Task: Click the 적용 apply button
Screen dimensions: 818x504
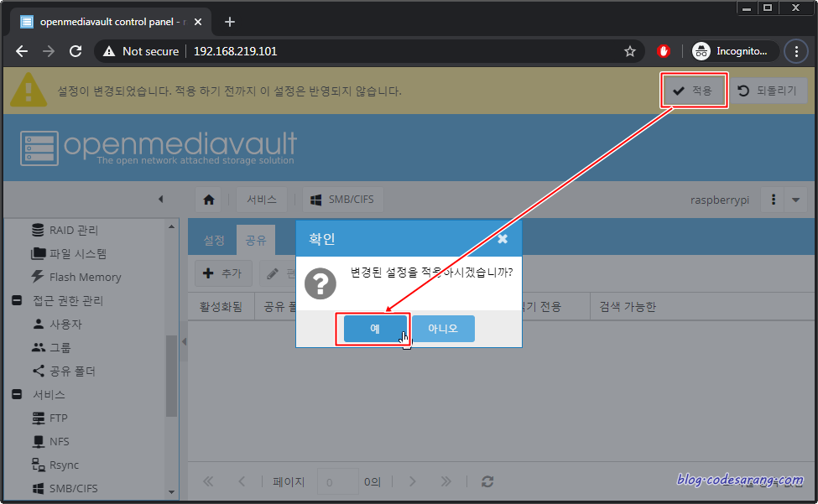Action: coord(694,91)
